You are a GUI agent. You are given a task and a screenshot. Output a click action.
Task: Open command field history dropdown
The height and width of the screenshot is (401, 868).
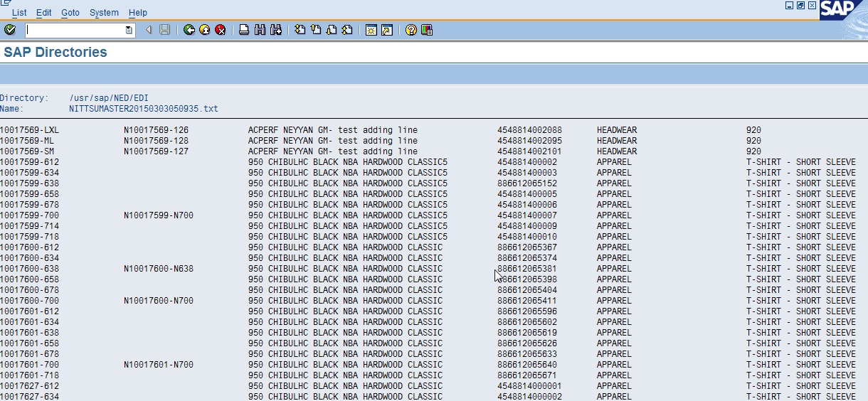point(129,30)
